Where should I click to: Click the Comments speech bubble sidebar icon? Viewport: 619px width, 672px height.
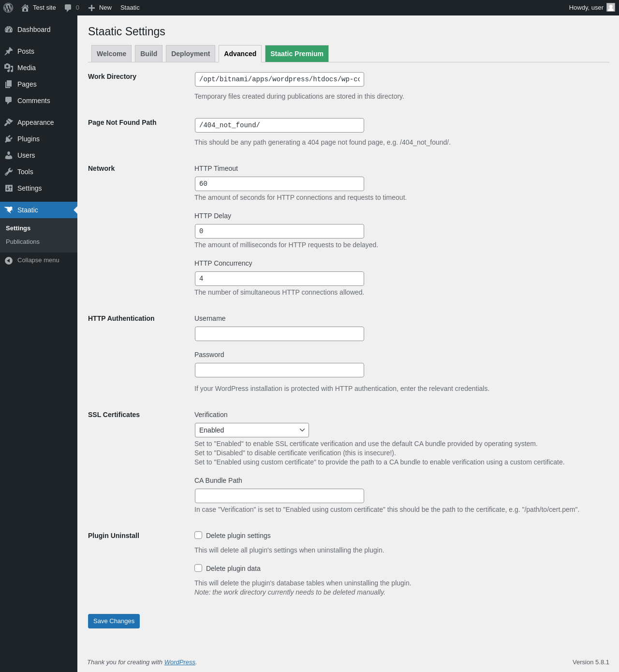[x=9, y=101]
